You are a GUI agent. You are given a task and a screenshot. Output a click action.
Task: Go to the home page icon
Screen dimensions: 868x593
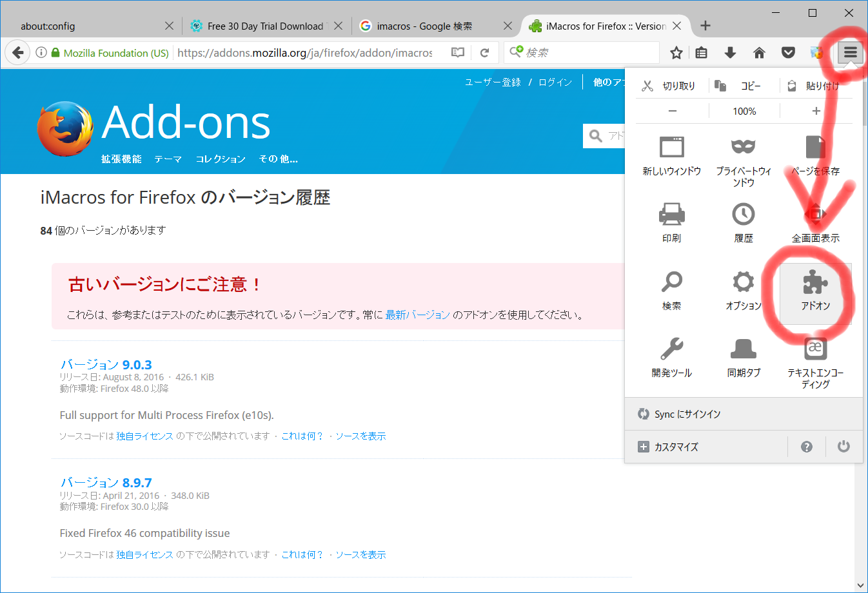click(x=759, y=53)
